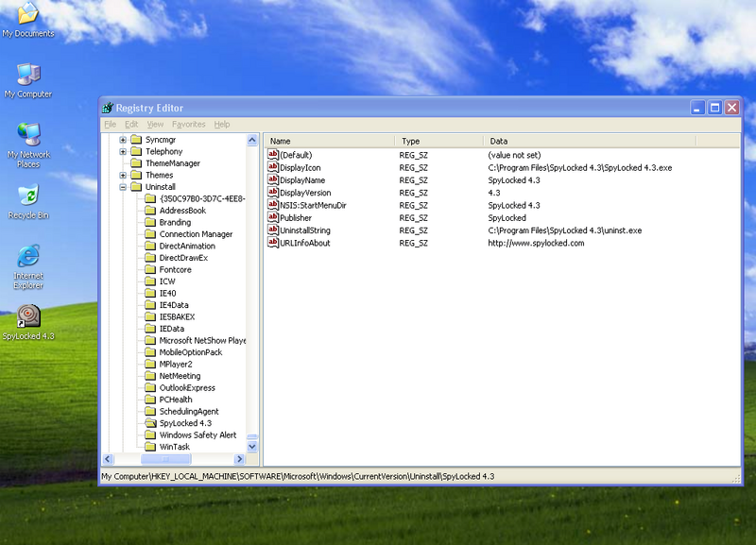
Task: Select the IE5BAKEX key in the tree
Action: click(x=177, y=316)
